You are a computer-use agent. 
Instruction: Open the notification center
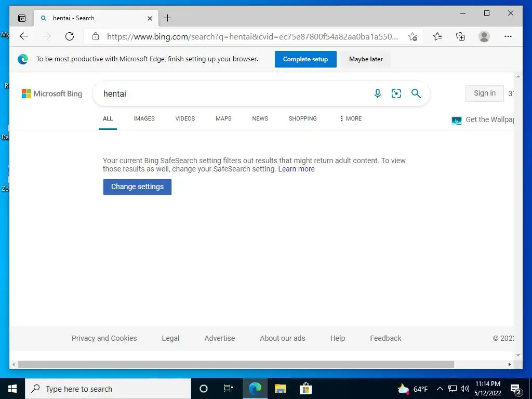tap(516, 389)
